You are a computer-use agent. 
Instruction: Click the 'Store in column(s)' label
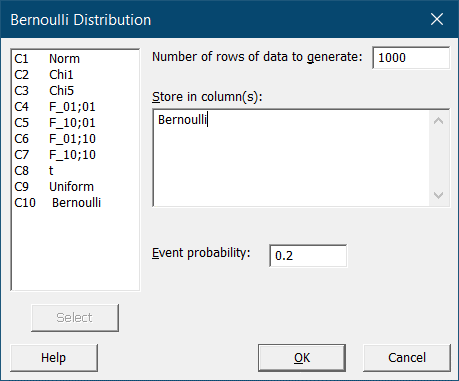coord(207,97)
